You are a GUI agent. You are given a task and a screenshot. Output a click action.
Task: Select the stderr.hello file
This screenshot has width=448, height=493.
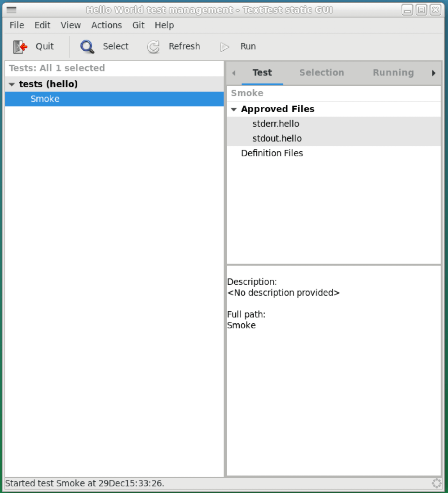334,124
